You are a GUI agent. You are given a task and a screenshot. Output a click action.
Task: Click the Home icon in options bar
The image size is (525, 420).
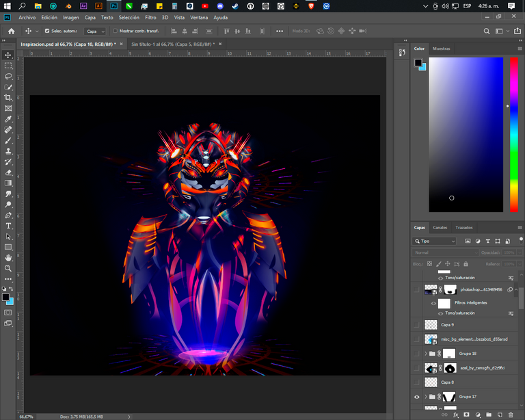click(11, 31)
